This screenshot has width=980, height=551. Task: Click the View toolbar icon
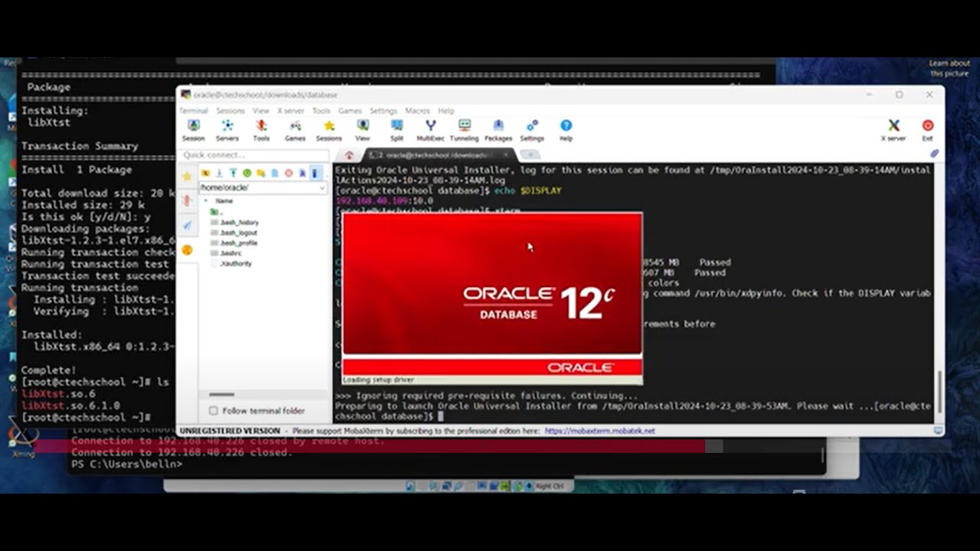coord(362,130)
